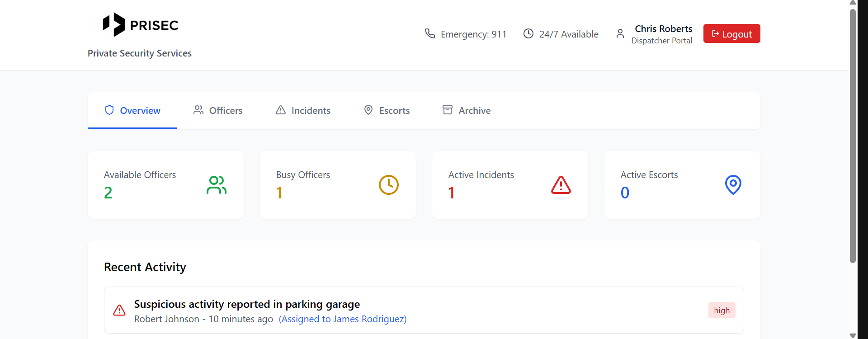Open the Incidents tab
Screen dimensions: 868x339
[303, 111]
